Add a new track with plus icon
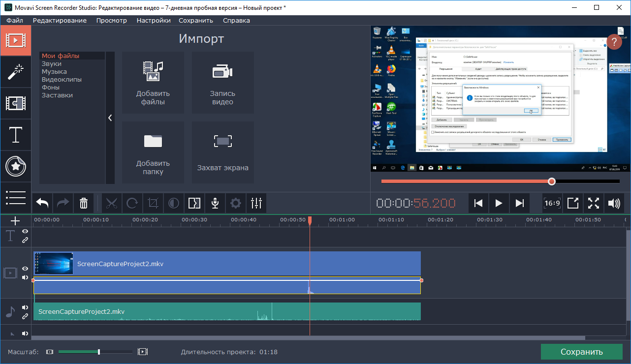Screen dimensions: 631x364 click(x=15, y=221)
